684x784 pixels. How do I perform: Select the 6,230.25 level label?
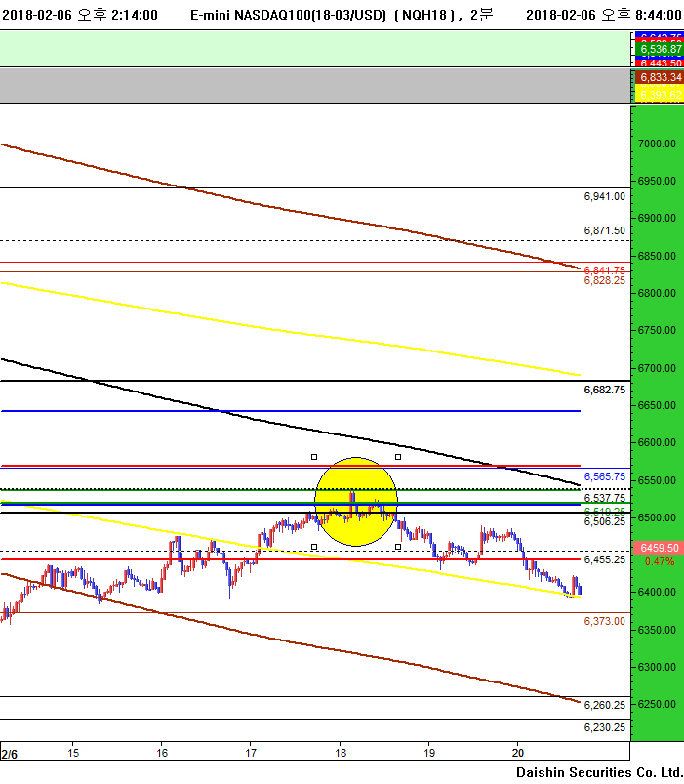[605, 727]
